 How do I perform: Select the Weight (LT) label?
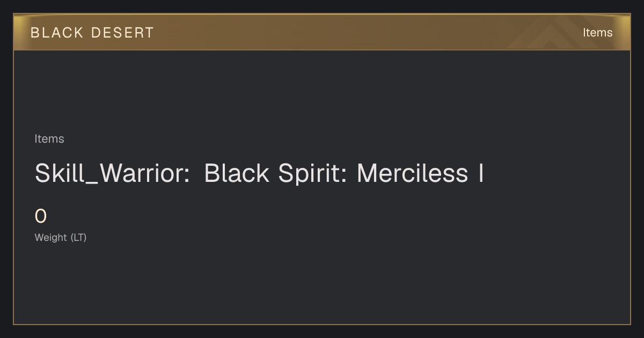pos(61,237)
